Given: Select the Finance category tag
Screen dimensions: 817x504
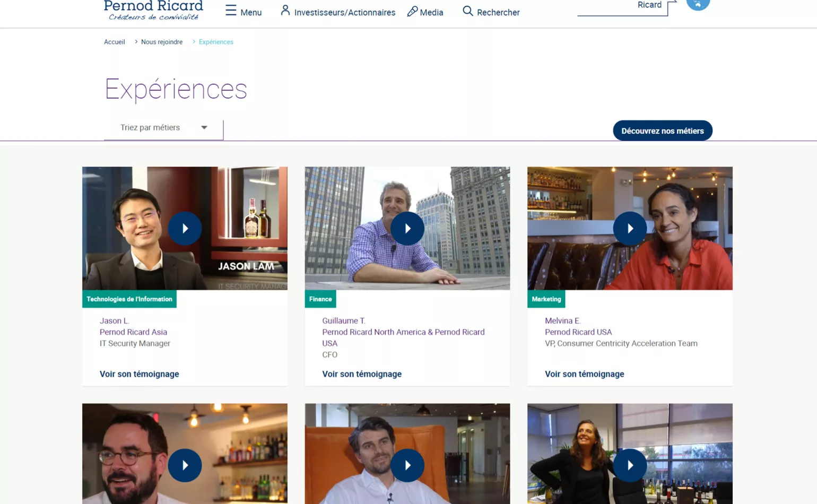Looking at the screenshot, I should (320, 299).
